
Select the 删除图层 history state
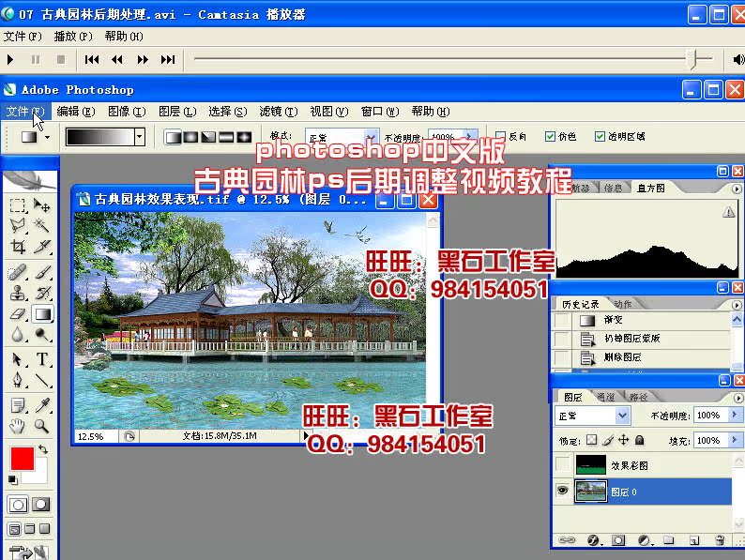[623, 357]
